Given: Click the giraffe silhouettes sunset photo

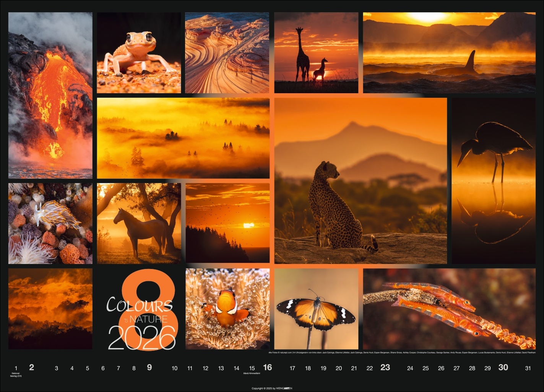Looking at the screenshot, I should 316,53.
